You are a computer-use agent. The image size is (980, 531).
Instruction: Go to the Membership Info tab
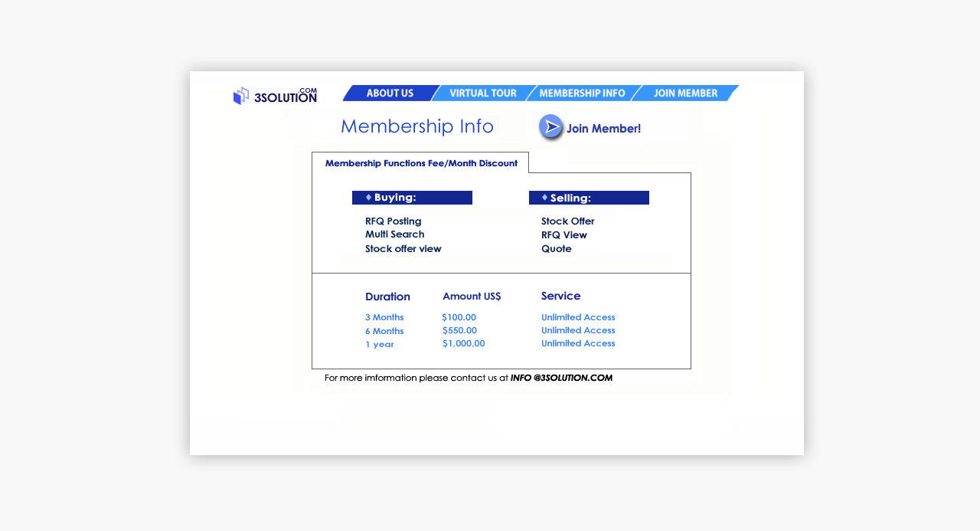[x=582, y=93]
